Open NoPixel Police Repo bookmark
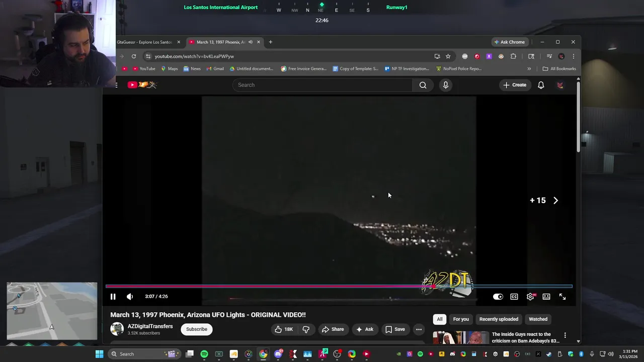 tap(459, 69)
